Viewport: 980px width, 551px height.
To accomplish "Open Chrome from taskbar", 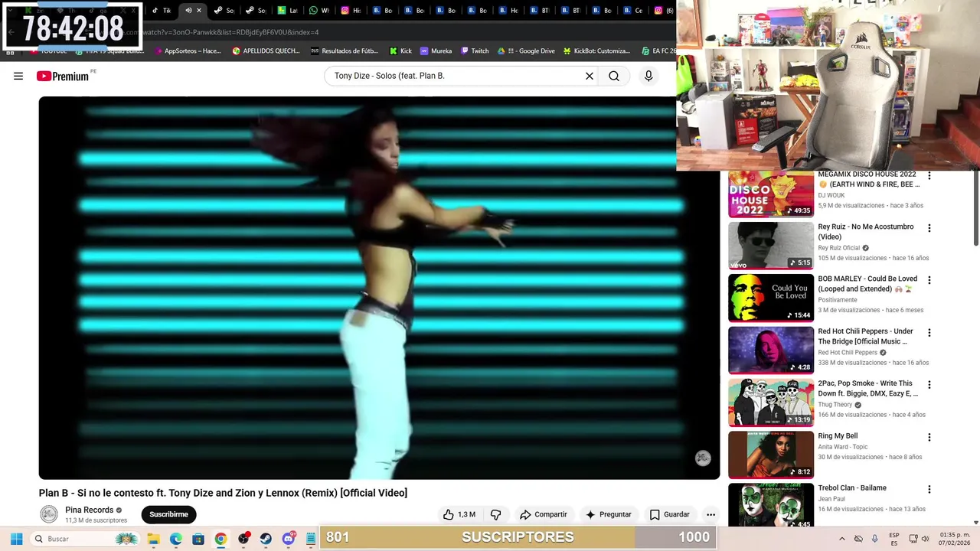I will [x=220, y=539].
